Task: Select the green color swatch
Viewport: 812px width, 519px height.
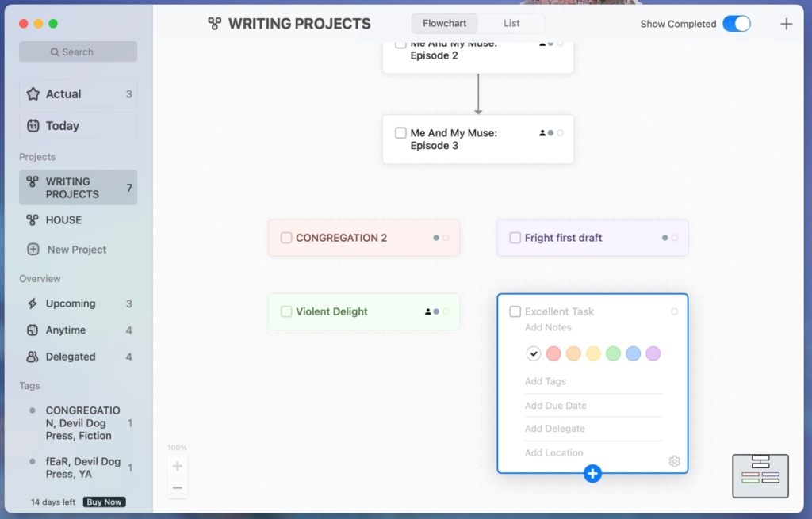Action: (x=613, y=353)
